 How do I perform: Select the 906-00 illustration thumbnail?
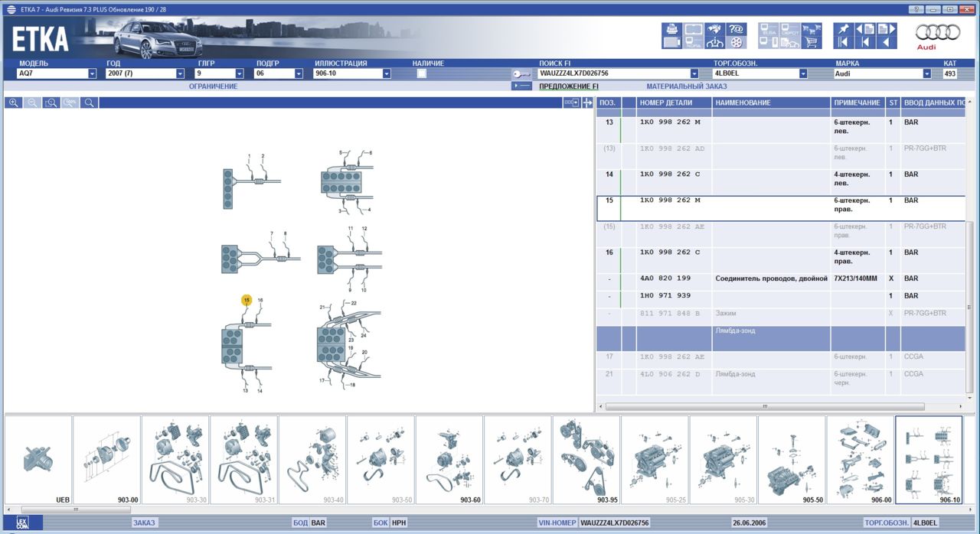(x=861, y=460)
